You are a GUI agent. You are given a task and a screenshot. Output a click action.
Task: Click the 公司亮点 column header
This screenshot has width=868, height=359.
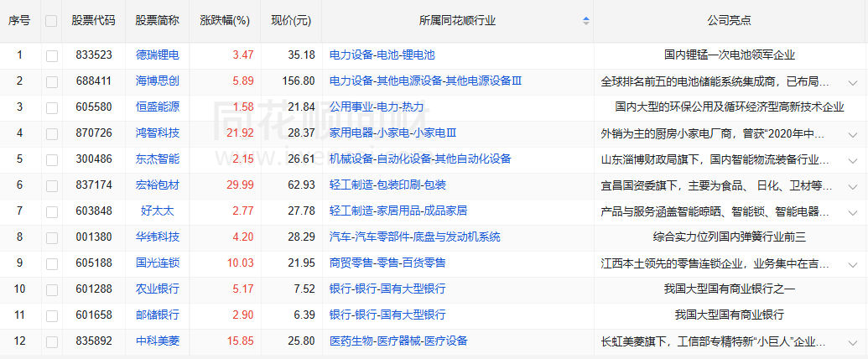pyautogui.click(x=730, y=20)
